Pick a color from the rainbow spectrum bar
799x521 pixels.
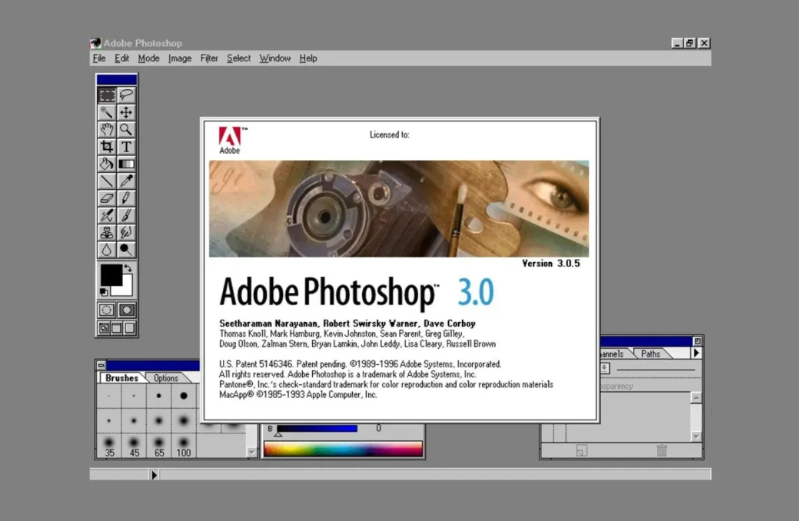(x=343, y=449)
